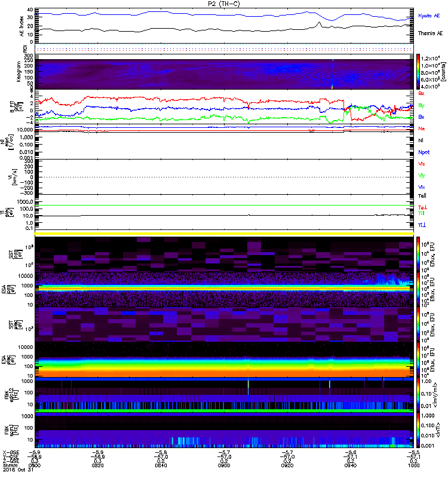Click the Keogram counts color bar
Viewport: 448px width, 478px height.
[x=418, y=72]
